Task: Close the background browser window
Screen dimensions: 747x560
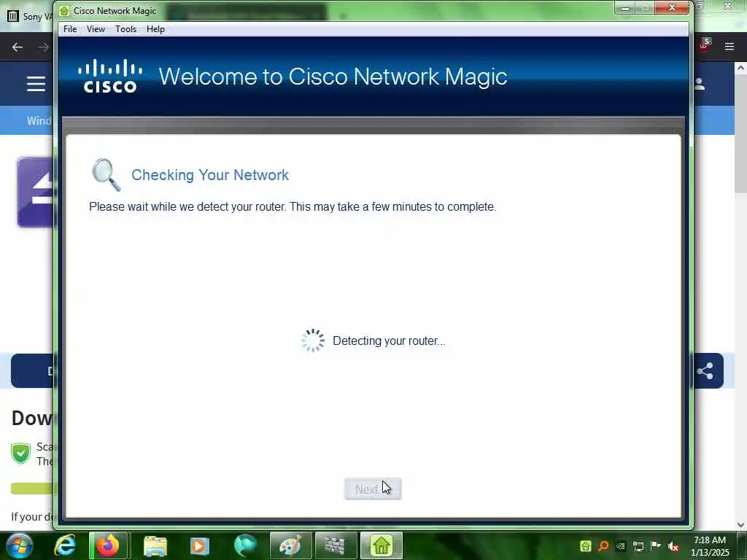Action: coord(728,6)
